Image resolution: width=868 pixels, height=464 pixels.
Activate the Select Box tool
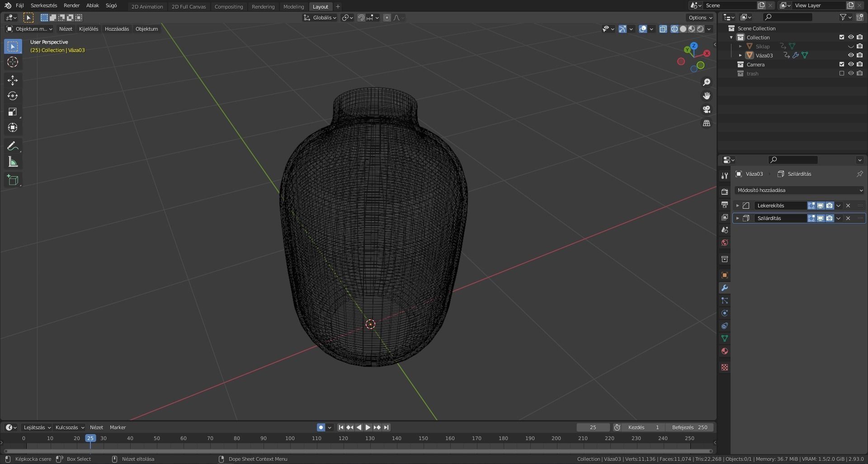13,47
